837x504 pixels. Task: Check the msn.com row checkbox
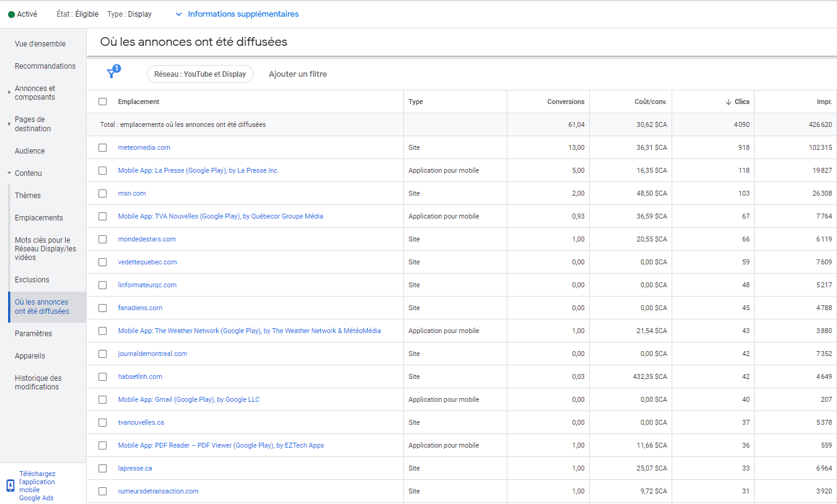point(103,193)
